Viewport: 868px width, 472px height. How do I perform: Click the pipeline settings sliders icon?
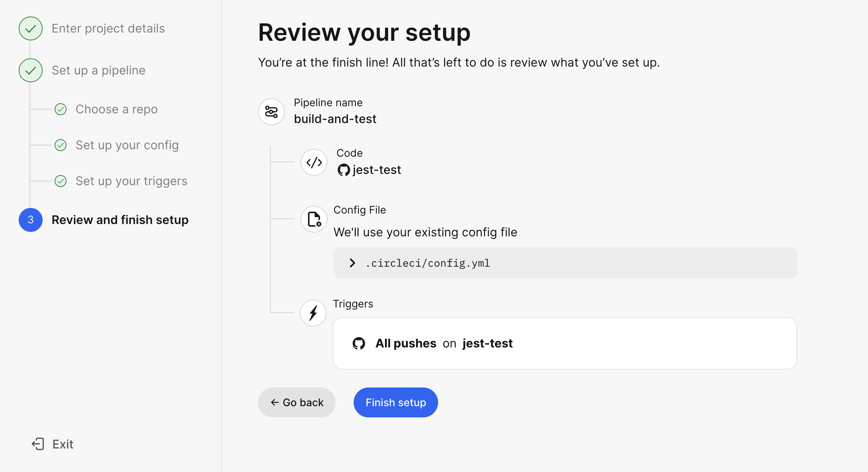[271, 112]
